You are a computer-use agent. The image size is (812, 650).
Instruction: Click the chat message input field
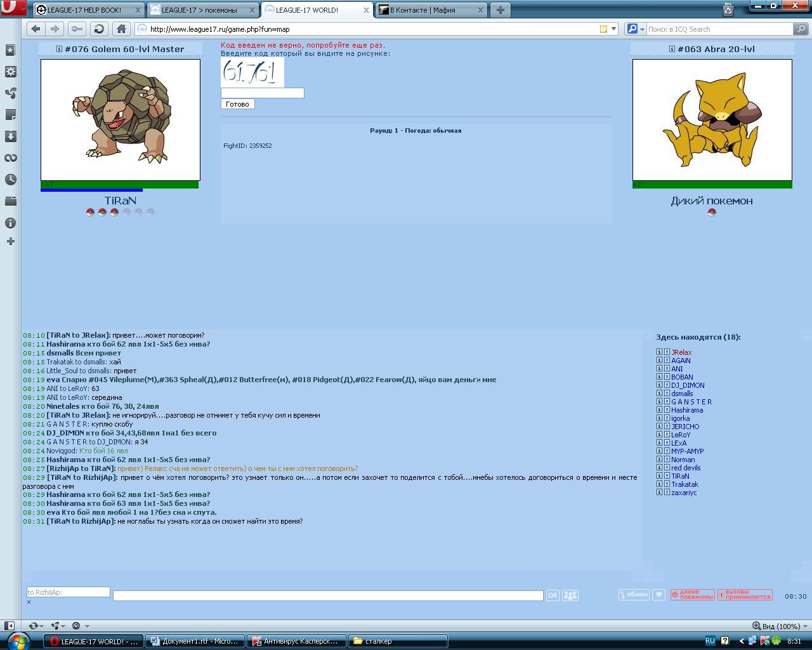(x=328, y=595)
